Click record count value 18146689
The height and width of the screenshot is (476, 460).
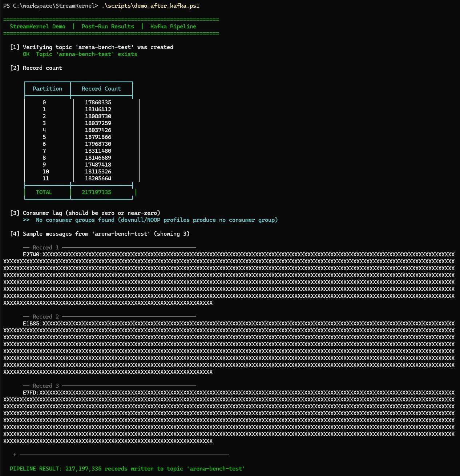pyautogui.click(x=98, y=158)
